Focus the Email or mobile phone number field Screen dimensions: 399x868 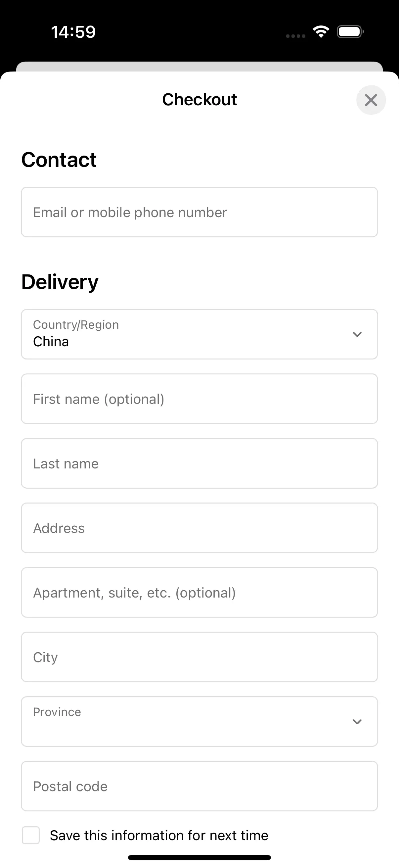(x=199, y=212)
